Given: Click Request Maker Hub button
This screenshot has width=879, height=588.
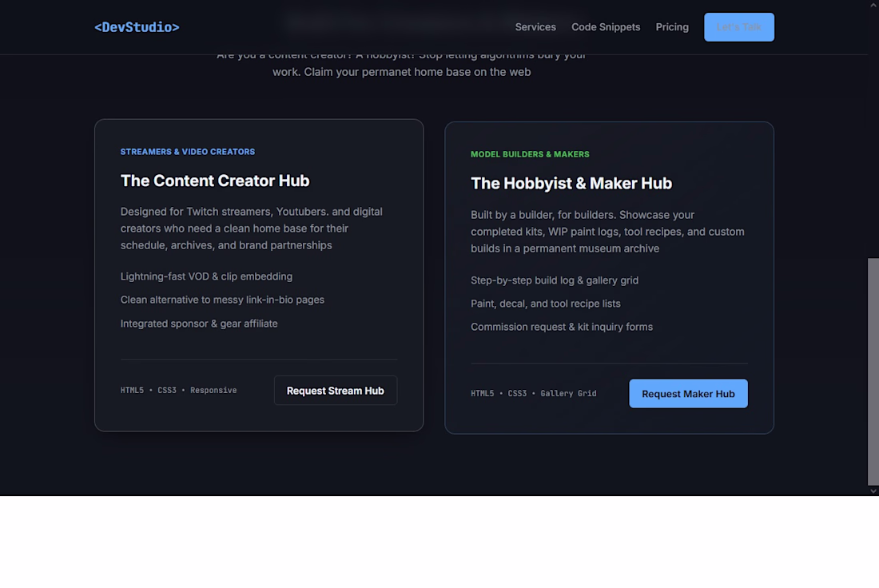Looking at the screenshot, I should (688, 394).
